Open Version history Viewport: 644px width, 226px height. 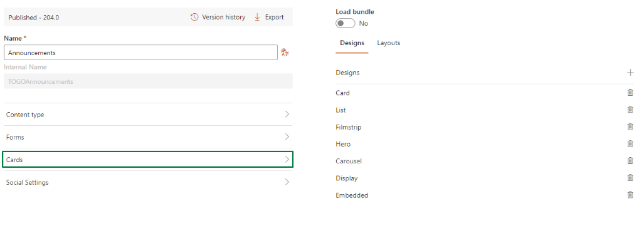(218, 18)
